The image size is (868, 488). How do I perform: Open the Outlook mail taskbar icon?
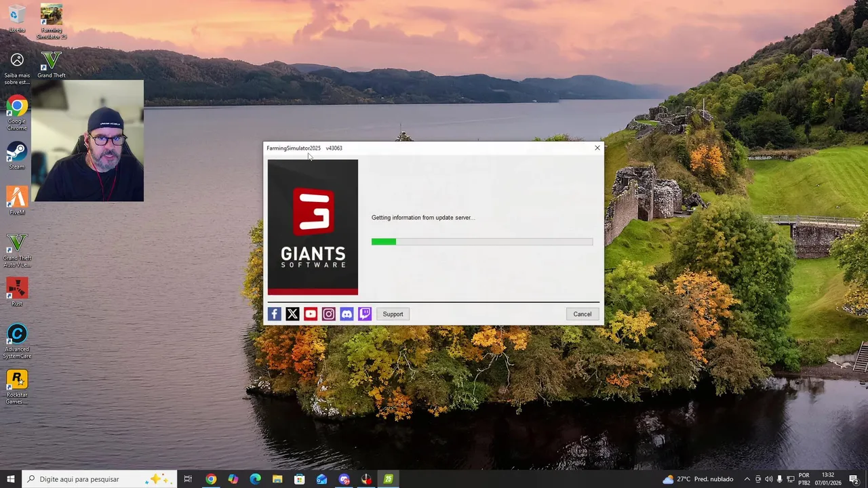click(321, 479)
